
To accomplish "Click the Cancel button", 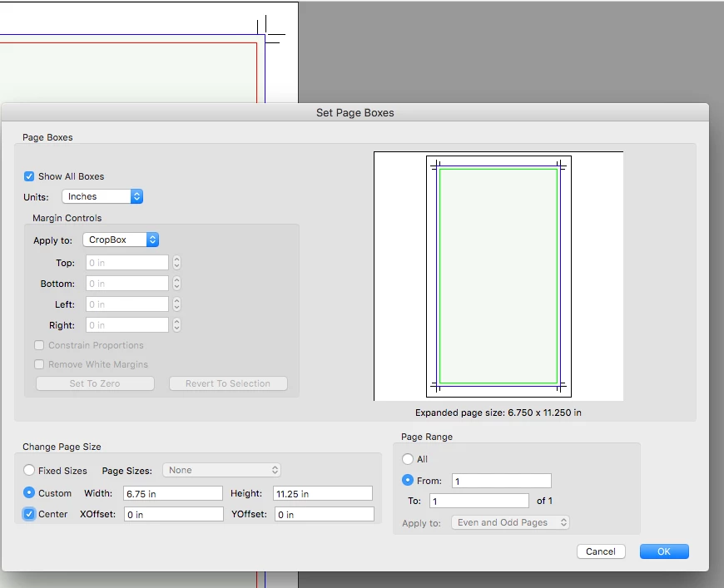I will click(601, 551).
